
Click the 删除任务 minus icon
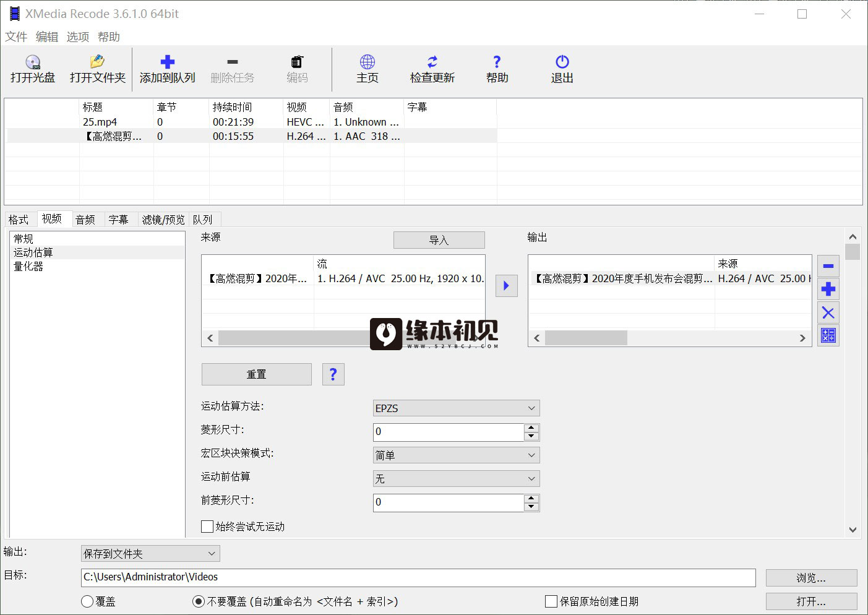[233, 62]
